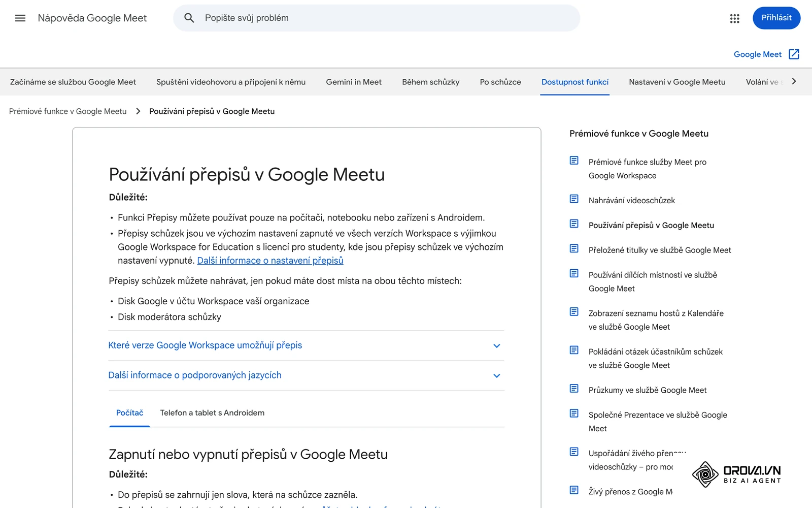
Task: Click article icon beside Prémiové funkce služby Meet
Action: (x=574, y=161)
